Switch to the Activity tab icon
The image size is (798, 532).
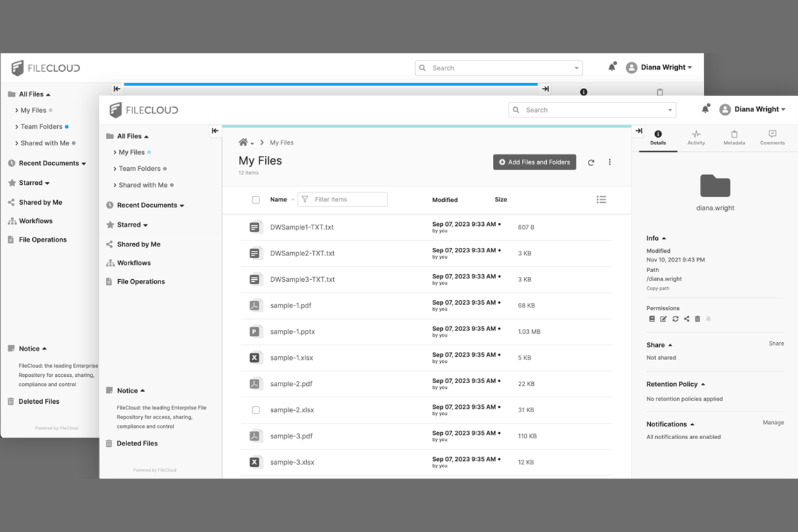pyautogui.click(x=696, y=137)
